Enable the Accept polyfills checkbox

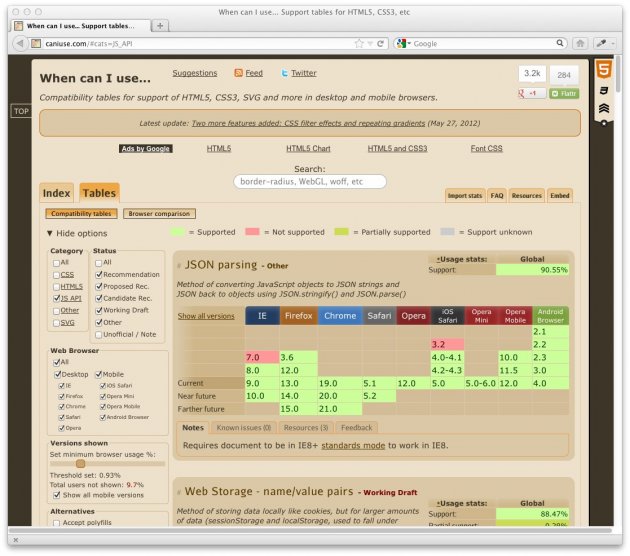[56, 523]
